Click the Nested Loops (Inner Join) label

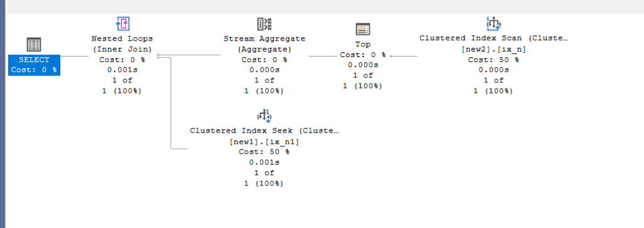point(122,44)
